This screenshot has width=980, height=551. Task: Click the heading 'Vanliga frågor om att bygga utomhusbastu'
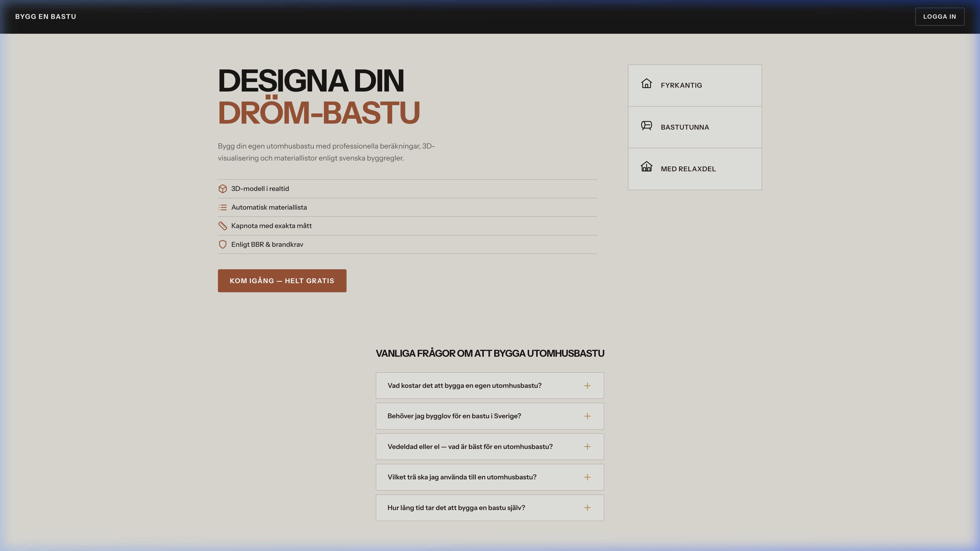pyautogui.click(x=490, y=354)
